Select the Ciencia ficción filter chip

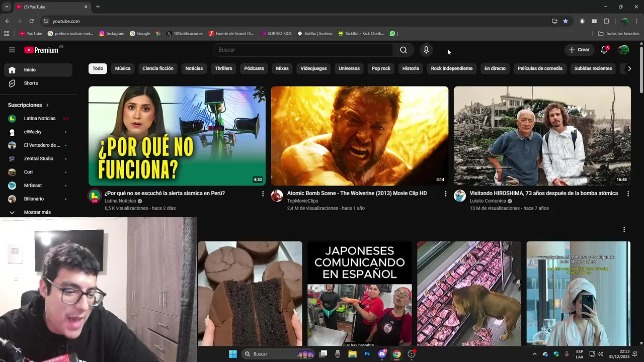pyautogui.click(x=158, y=68)
